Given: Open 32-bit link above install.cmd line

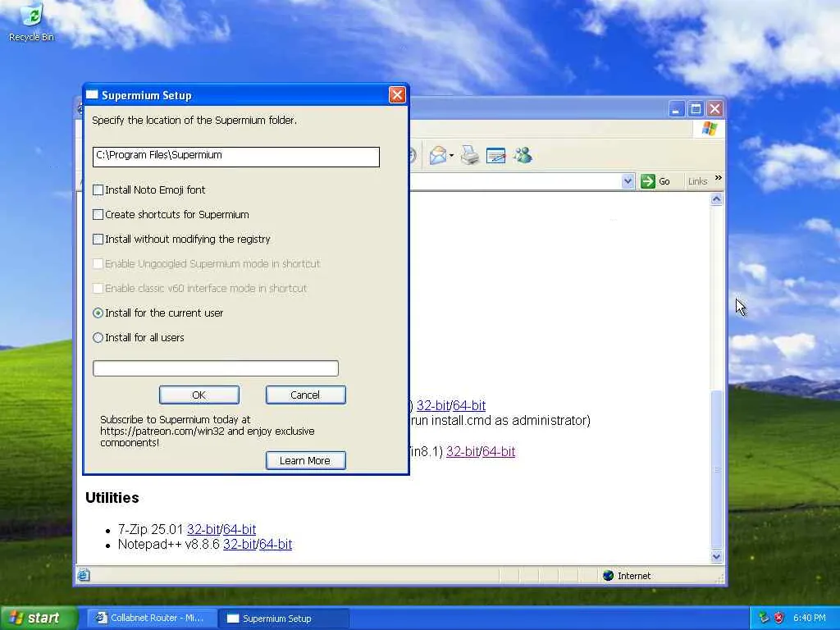Looking at the screenshot, I should click(433, 405).
